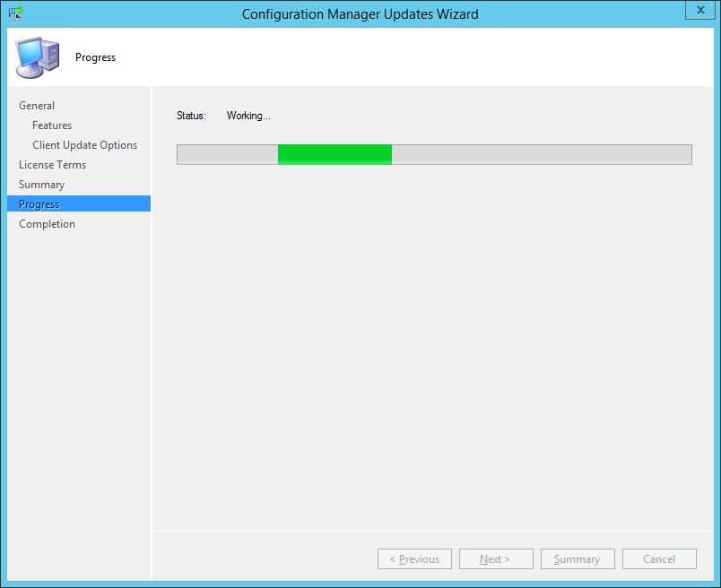
Task: Click the Progress header title
Action: tap(94, 56)
